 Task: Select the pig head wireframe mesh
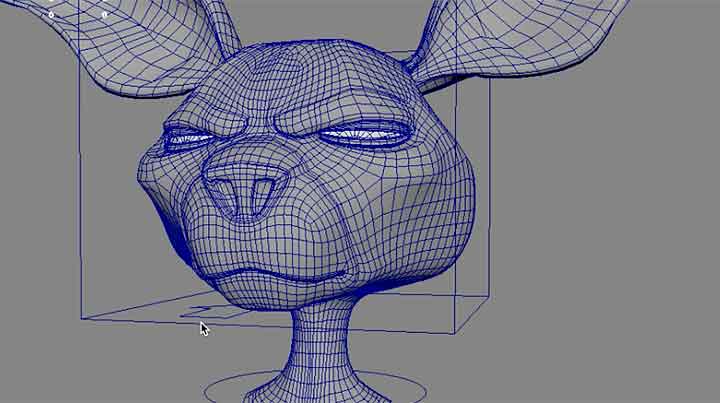pos(306,174)
